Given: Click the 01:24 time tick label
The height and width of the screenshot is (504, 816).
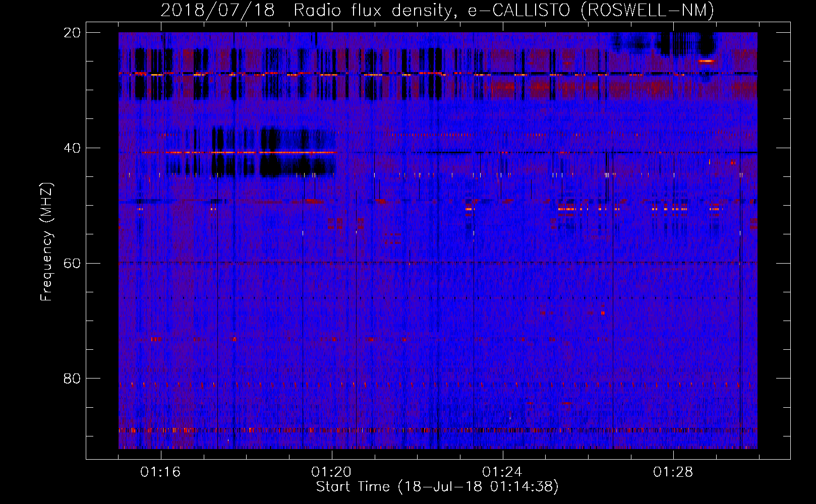Looking at the screenshot, I should pos(502,472).
